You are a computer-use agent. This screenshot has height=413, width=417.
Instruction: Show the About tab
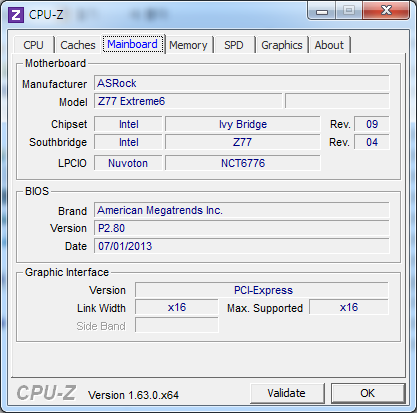point(329,45)
